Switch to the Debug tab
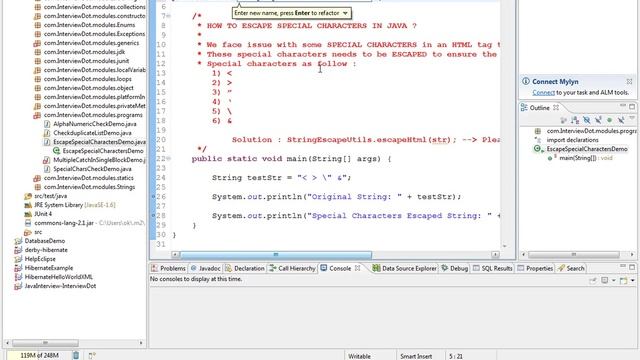Screen dimensions: 640x360 [455, 268]
